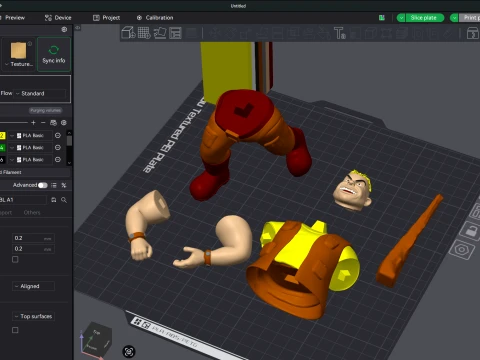Click the Slice plate button

point(424,18)
